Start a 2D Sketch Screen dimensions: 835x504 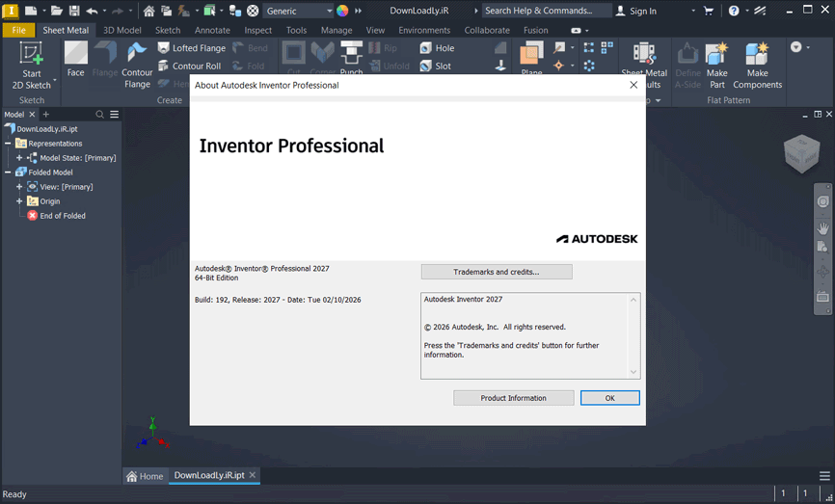[x=32, y=66]
